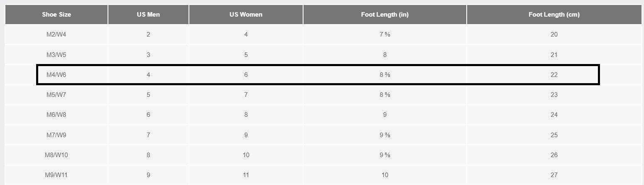Select the 10 inch foot length cell

click(x=385, y=175)
